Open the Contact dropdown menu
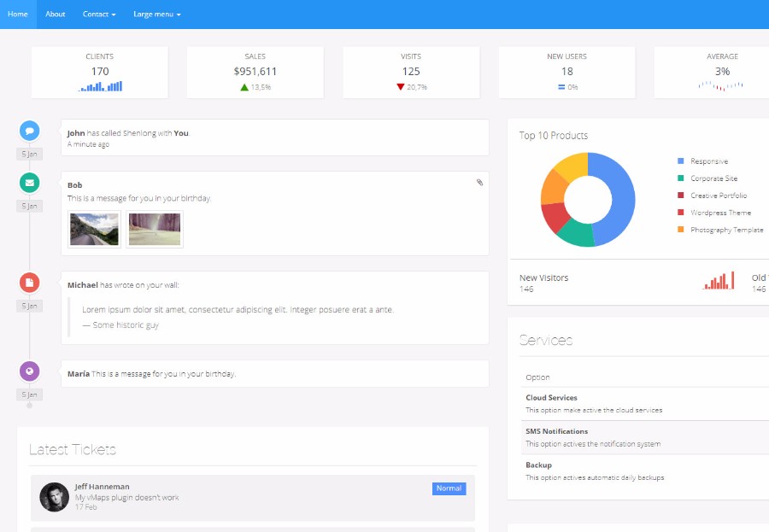Viewport: 769px width, 532px height. point(99,15)
